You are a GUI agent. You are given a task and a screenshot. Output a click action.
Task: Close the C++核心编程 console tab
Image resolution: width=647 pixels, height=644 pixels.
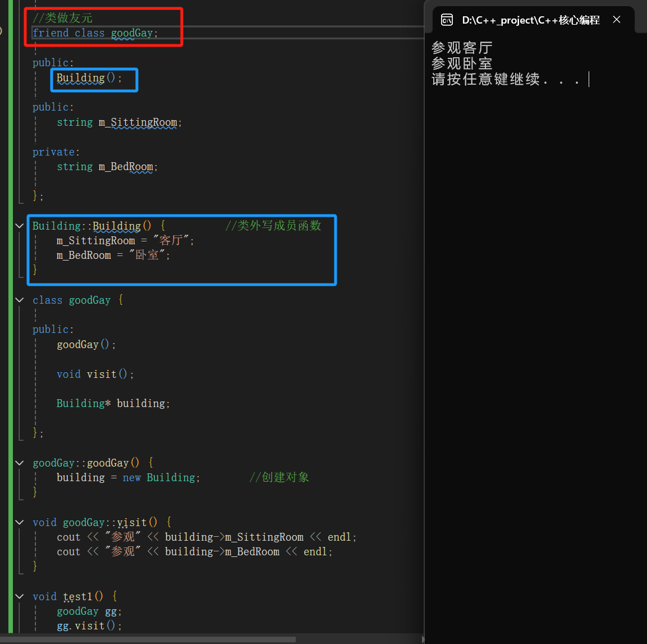[617, 20]
